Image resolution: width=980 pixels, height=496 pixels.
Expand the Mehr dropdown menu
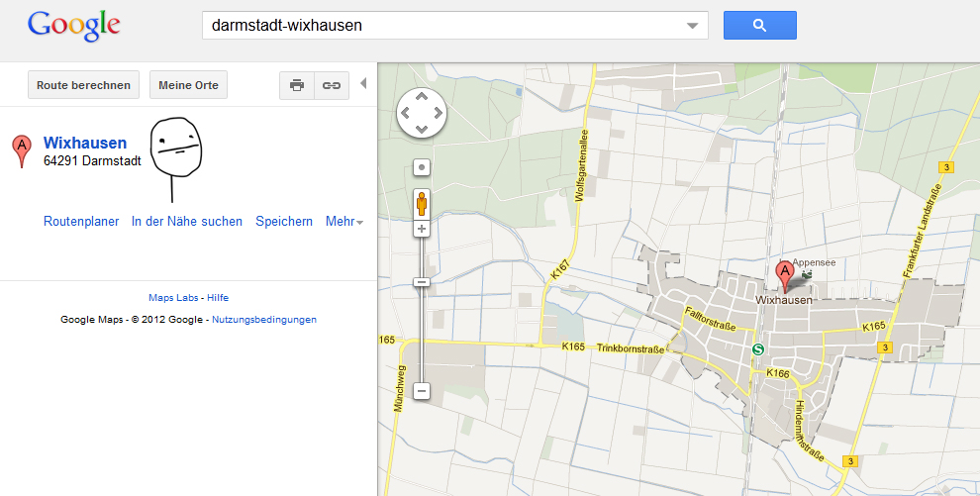pos(344,221)
